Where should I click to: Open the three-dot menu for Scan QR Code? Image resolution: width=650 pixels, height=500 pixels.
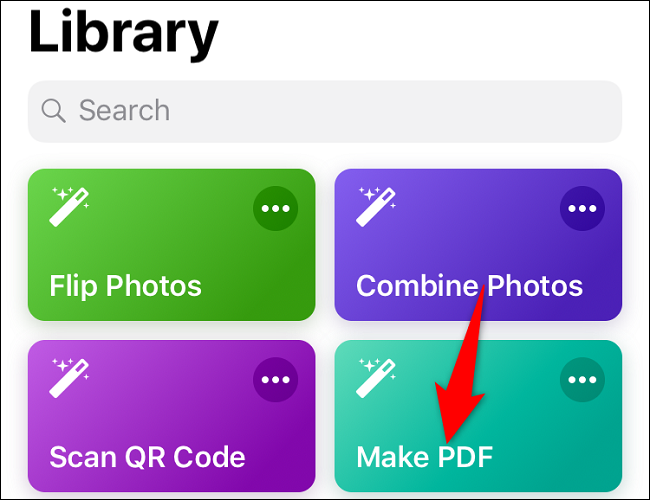point(276,380)
